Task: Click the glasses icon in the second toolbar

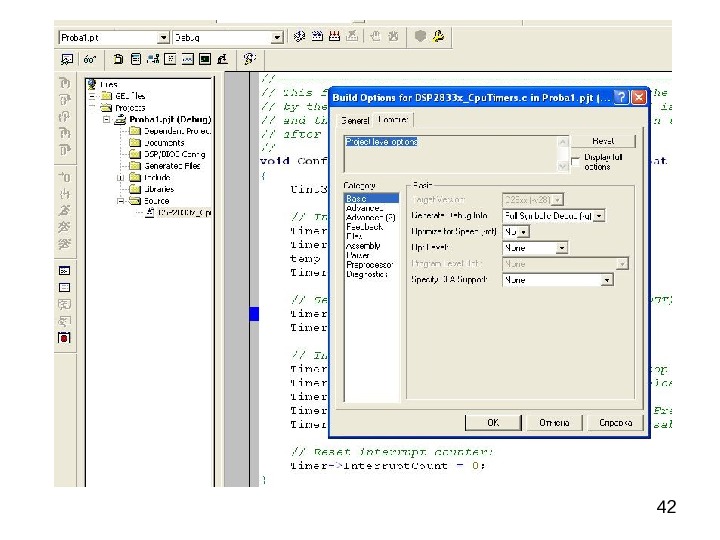Action: pos(90,59)
